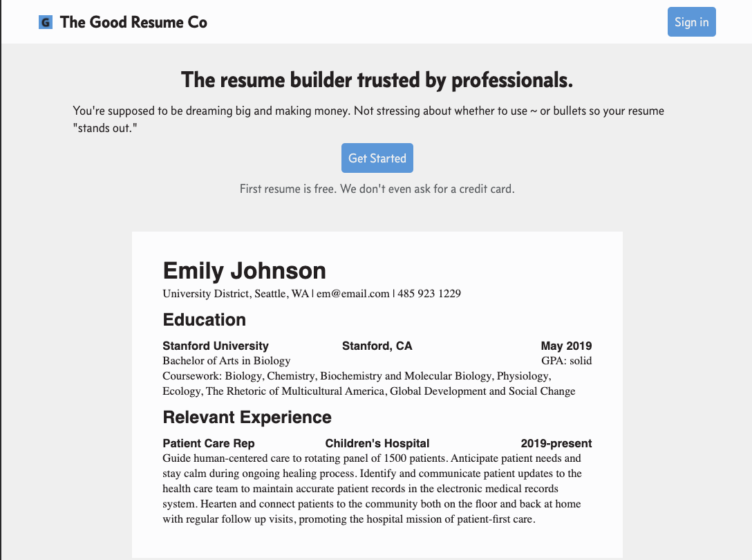
Task: Click the Get Started button
Action: point(377,158)
